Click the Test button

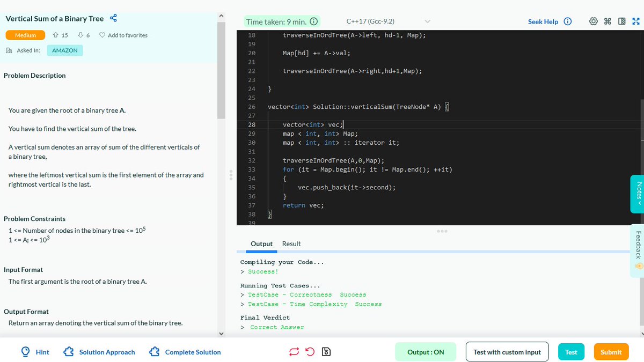pyautogui.click(x=571, y=352)
